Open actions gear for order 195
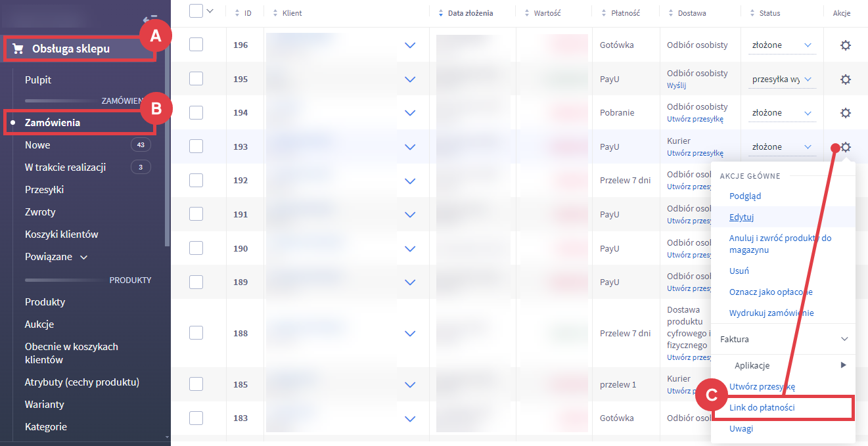The width and height of the screenshot is (868, 446). (x=846, y=79)
